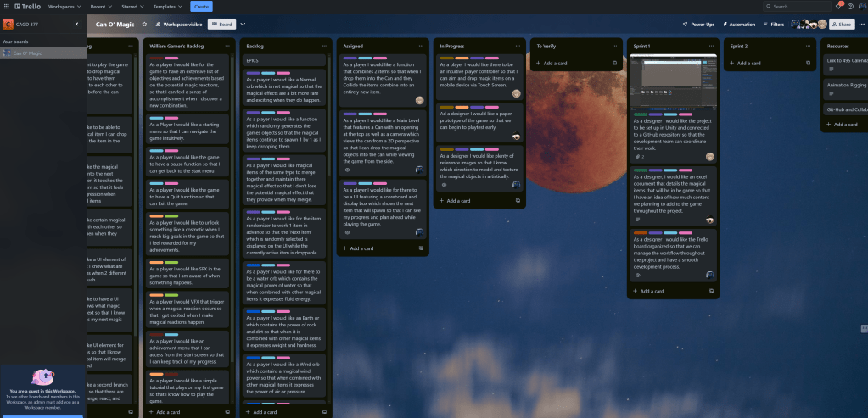This screenshot has height=418, width=868.
Task: Open the Automation menu
Action: (740, 25)
